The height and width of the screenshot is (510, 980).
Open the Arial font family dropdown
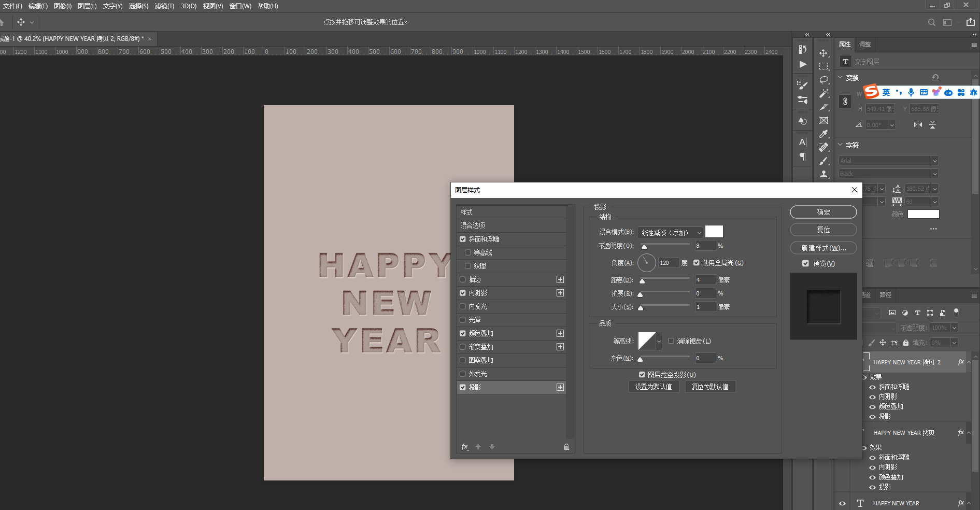(x=888, y=161)
